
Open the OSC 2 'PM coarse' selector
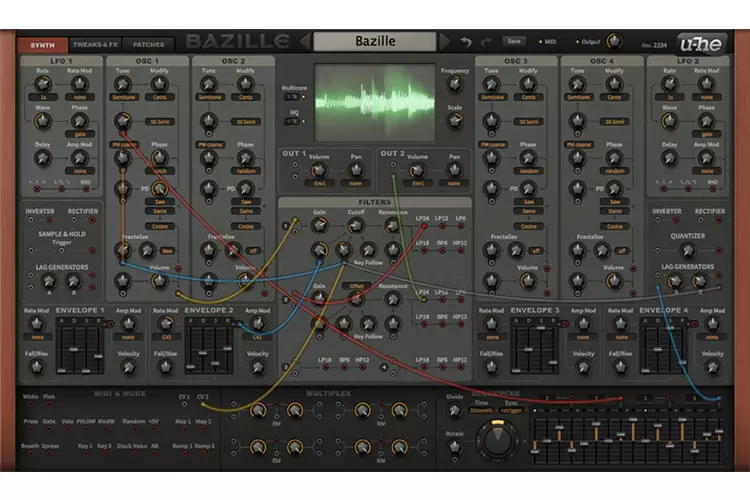tap(210, 144)
